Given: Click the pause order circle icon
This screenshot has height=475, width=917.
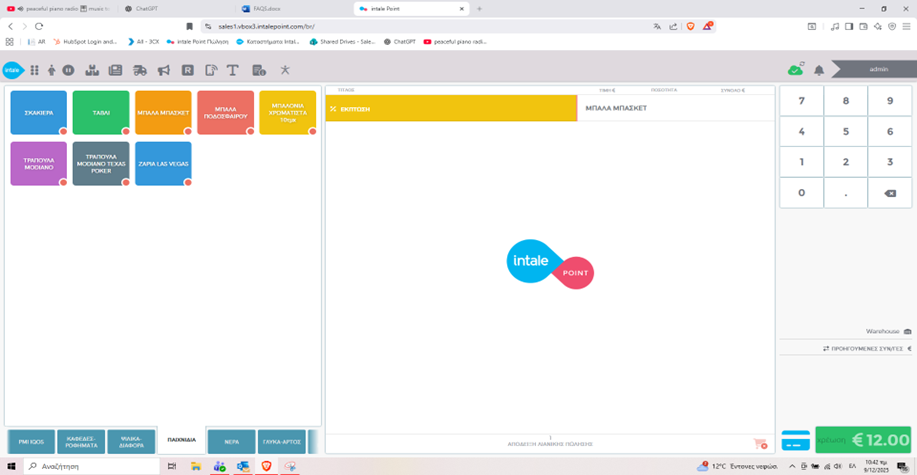Looking at the screenshot, I should [68, 70].
